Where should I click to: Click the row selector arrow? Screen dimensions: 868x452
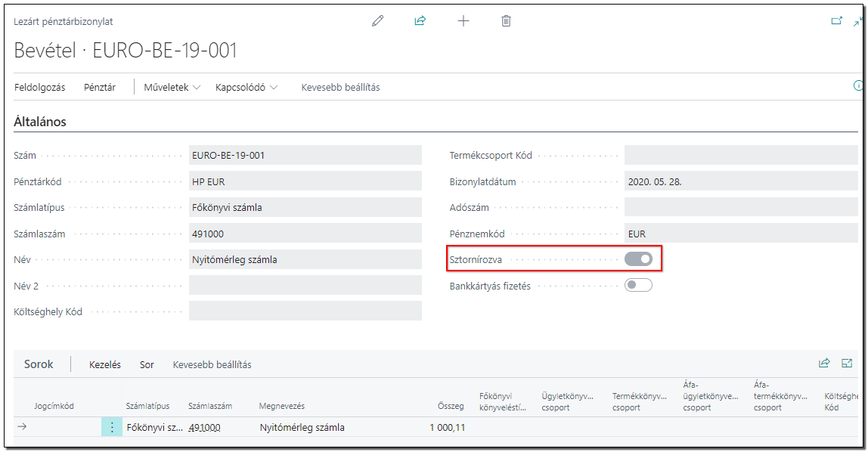22,426
